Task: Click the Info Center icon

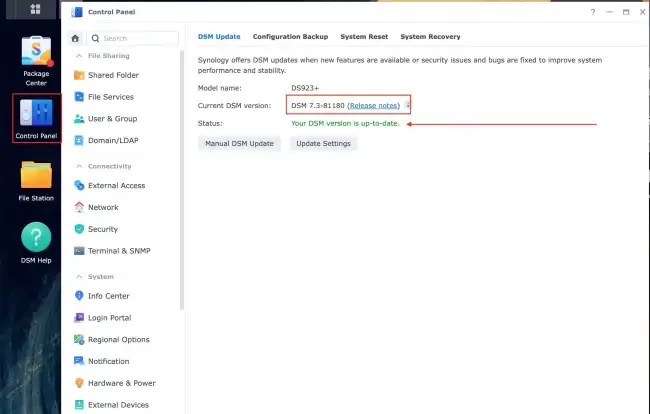Action: point(79,295)
